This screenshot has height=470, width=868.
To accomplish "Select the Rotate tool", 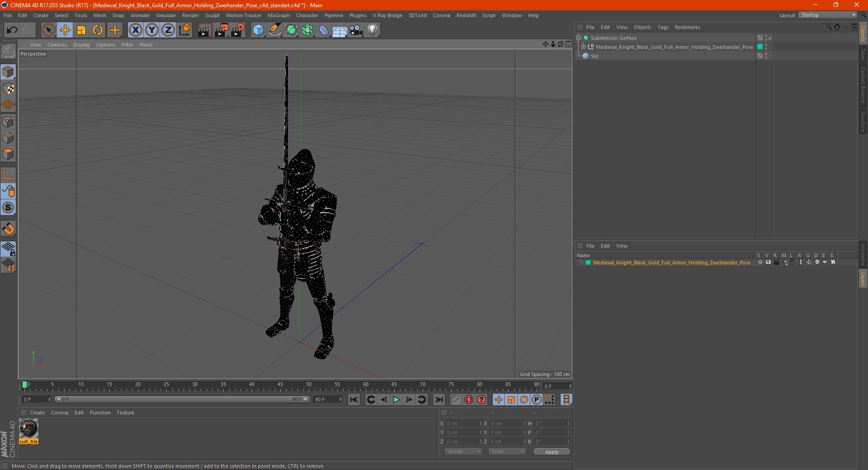I will pyautogui.click(x=98, y=30).
